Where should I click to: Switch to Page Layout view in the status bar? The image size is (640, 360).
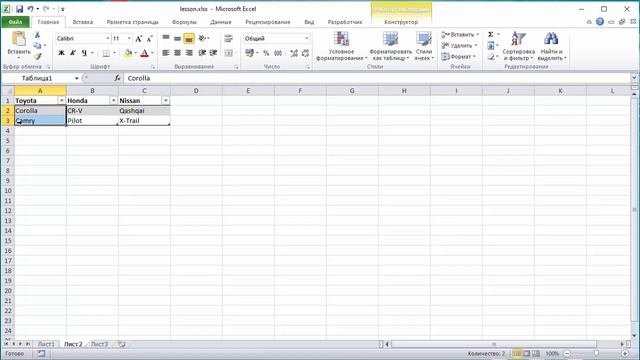(527, 353)
